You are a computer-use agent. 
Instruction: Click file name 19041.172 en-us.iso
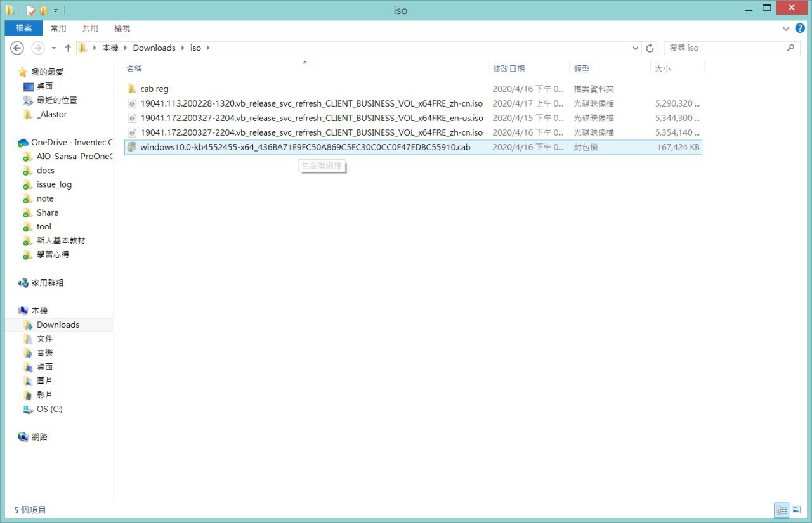(311, 118)
